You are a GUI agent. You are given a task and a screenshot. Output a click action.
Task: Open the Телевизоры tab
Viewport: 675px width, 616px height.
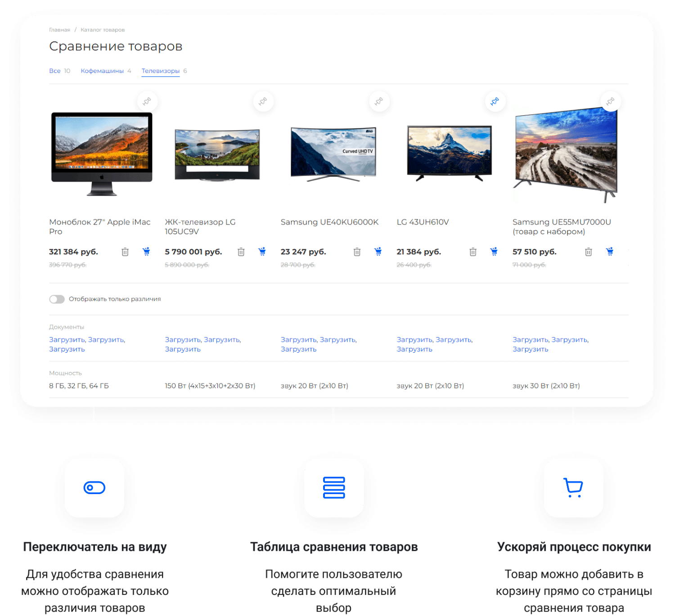pyautogui.click(x=160, y=71)
